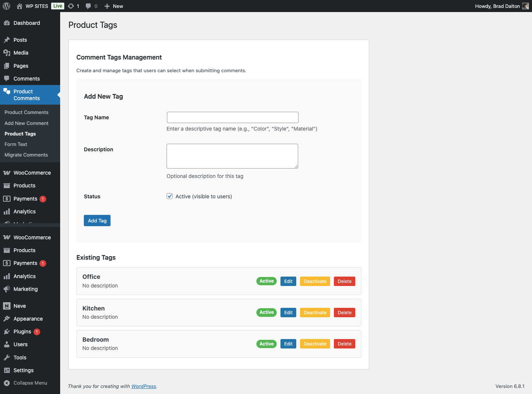Click the Add Tag button

pos(97,221)
